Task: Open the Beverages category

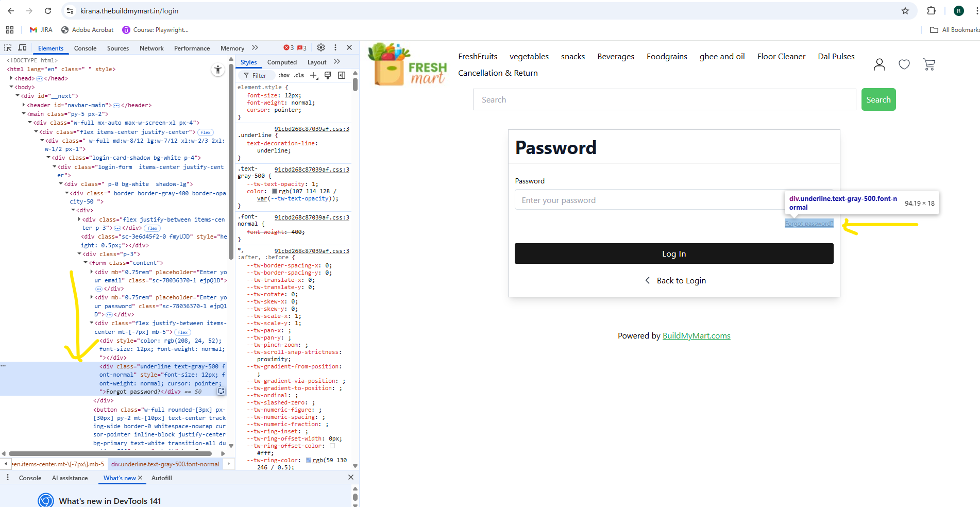Action: coord(616,57)
